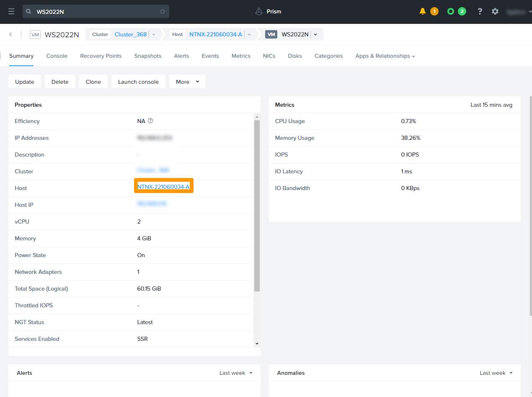
Task: Open the help question mark icon
Action: (479, 11)
